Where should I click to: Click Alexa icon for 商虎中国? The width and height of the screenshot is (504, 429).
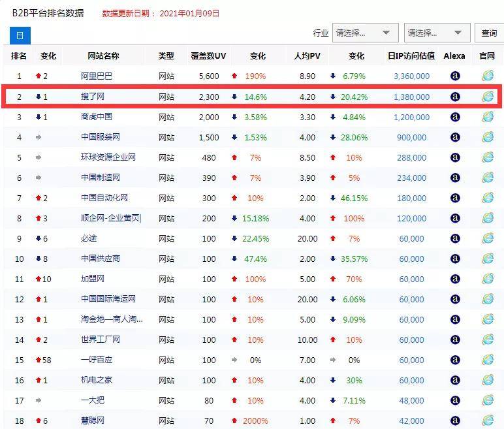point(455,117)
